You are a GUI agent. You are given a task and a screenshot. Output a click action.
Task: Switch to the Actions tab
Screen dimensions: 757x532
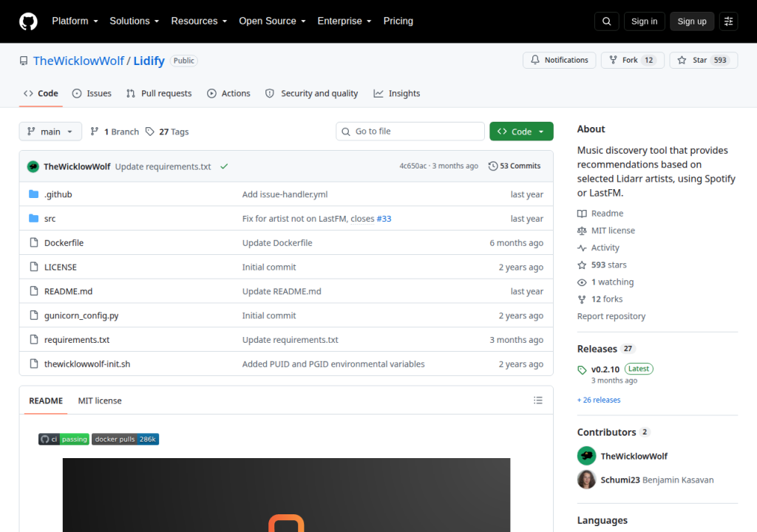click(x=228, y=93)
